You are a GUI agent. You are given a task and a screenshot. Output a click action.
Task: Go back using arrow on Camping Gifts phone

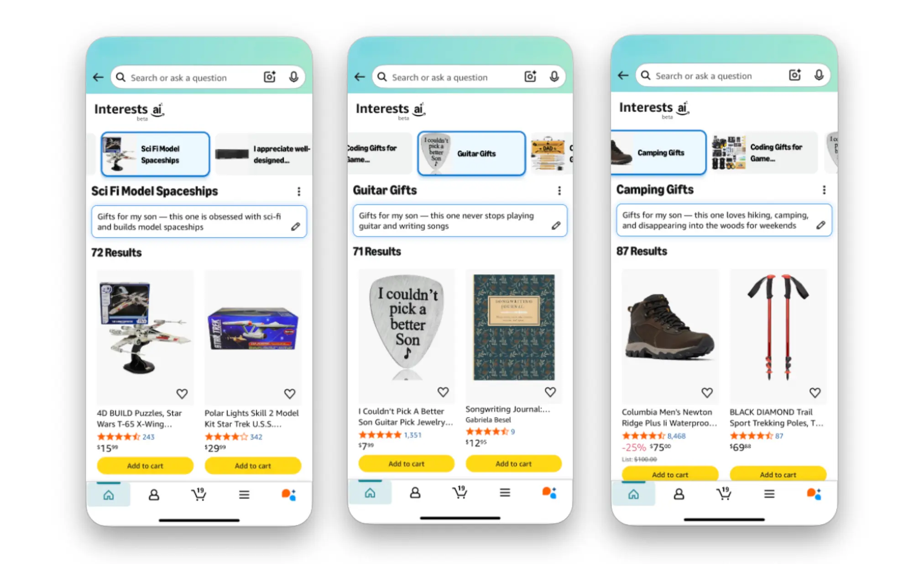pos(623,75)
